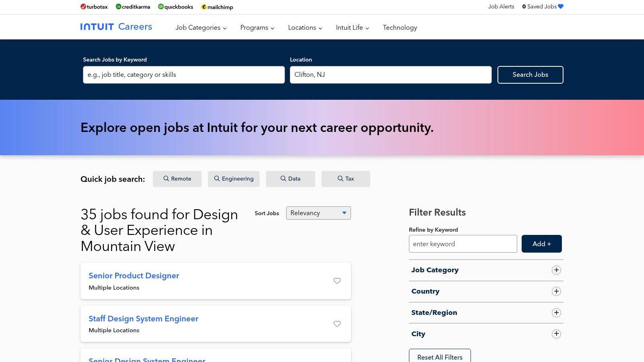The image size is (644, 362).
Task: Open the Intuit Life menu
Action: [x=353, y=28]
